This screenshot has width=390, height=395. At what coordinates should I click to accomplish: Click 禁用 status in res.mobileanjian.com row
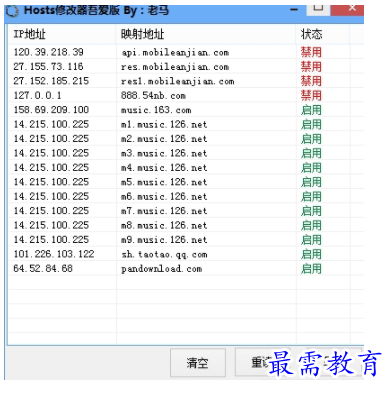[x=311, y=67]
